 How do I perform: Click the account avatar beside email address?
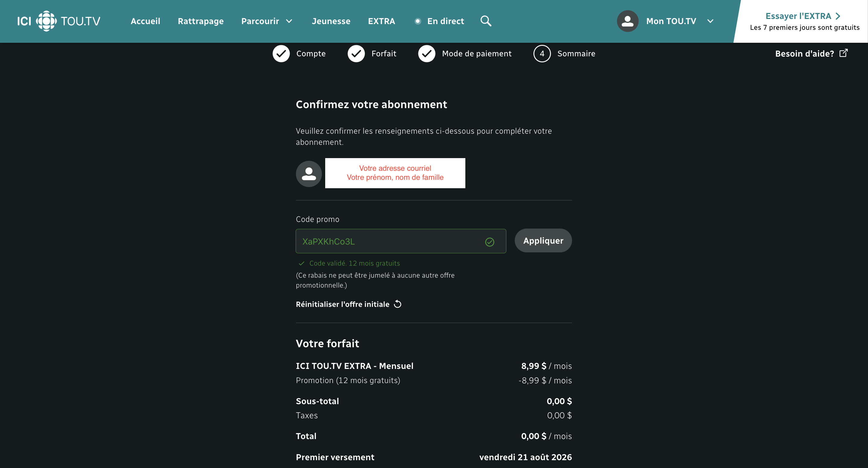[309, 174]
